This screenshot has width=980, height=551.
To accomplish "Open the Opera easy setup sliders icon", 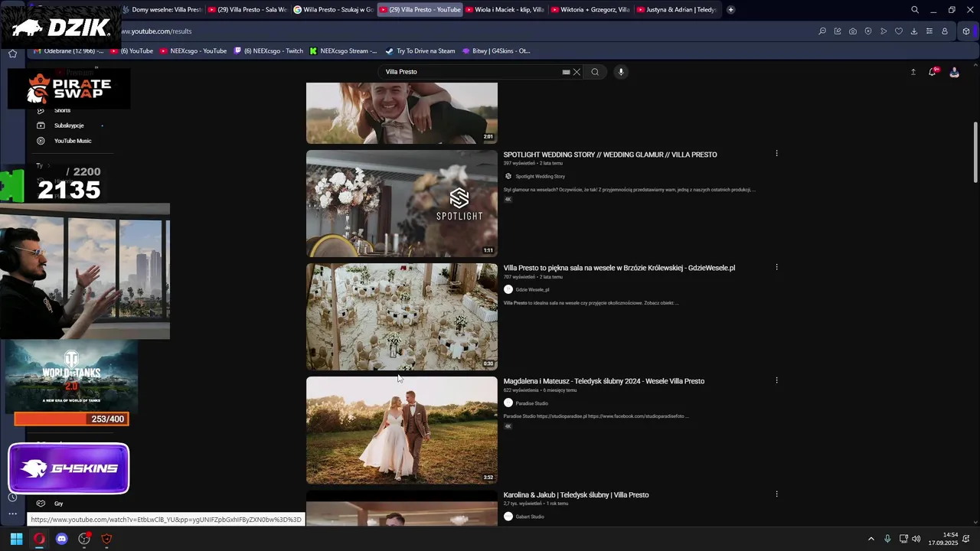I will tap(929, 31).
